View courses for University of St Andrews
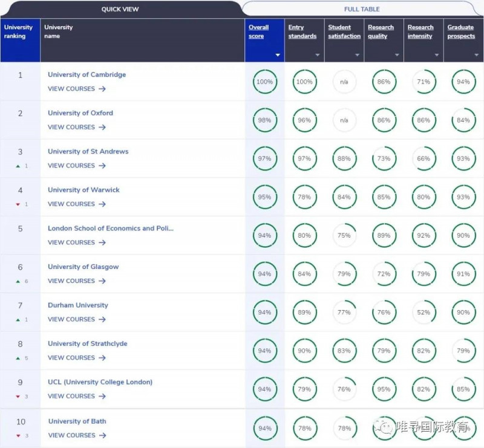Screen dimensions: 484x448 click(x=77, y=166)
